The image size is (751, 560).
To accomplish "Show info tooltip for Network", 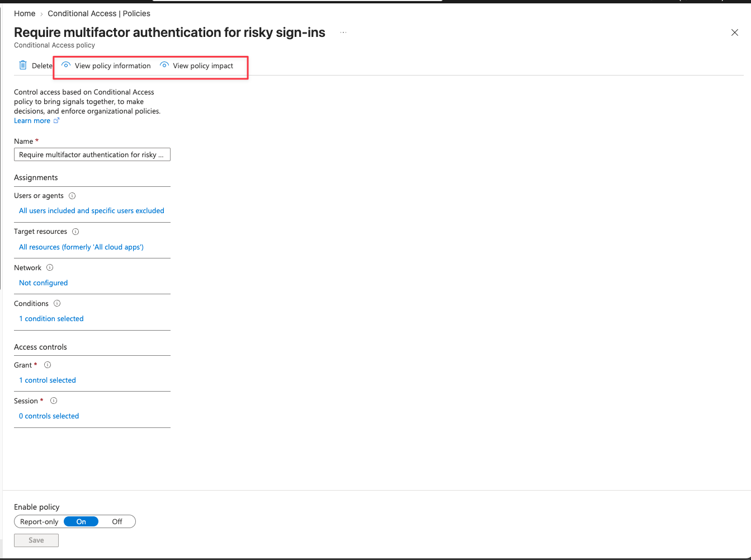I will click(x=50, y=267).
